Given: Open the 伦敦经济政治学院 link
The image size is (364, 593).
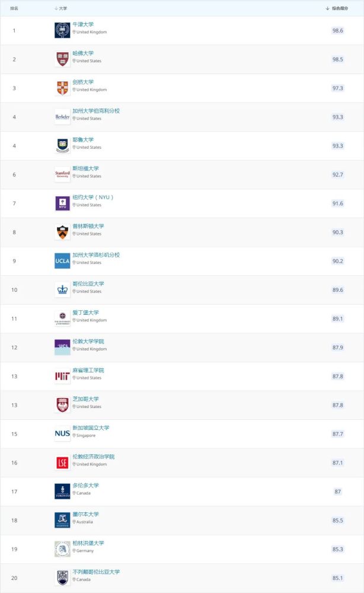Looking at the screenshot, I should click(x=94, y=457).
